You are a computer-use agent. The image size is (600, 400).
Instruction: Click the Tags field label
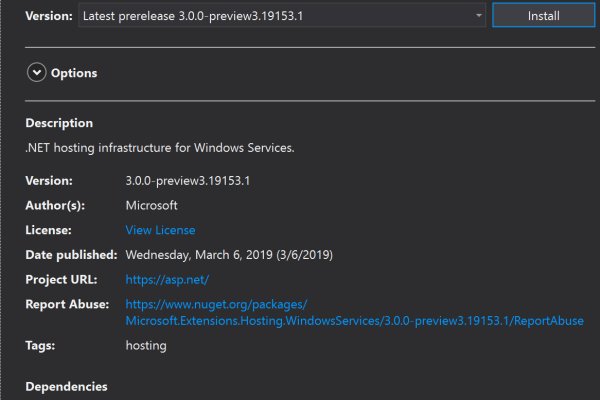tap(42, 345)
